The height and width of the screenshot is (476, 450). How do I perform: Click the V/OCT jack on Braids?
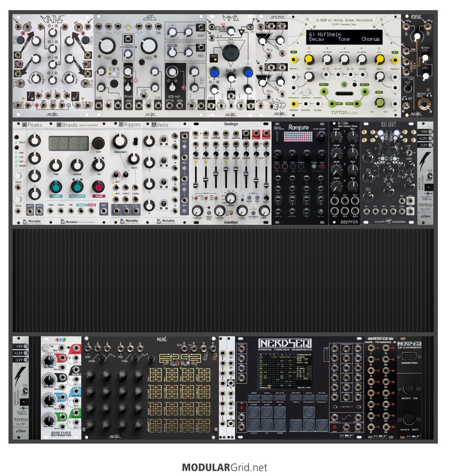coord(61,211)
